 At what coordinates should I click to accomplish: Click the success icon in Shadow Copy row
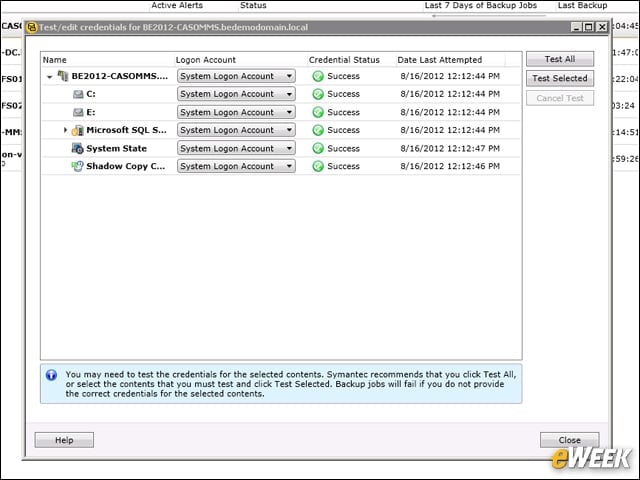coord(318,166)
